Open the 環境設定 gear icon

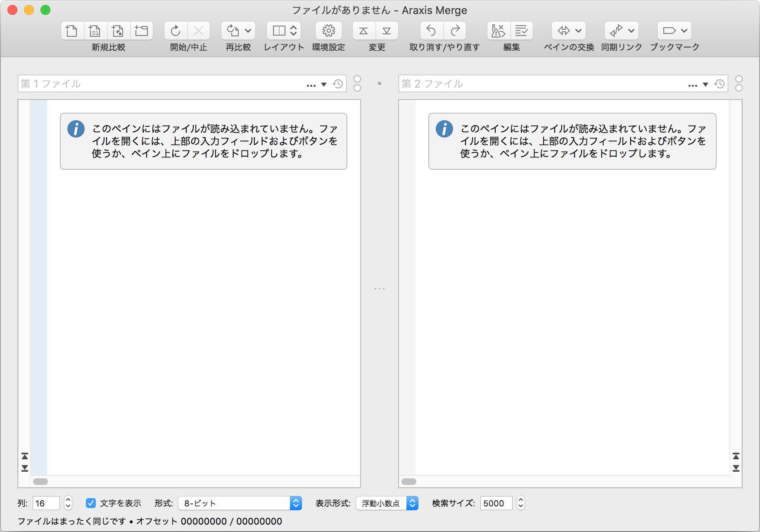coord(328,31)
